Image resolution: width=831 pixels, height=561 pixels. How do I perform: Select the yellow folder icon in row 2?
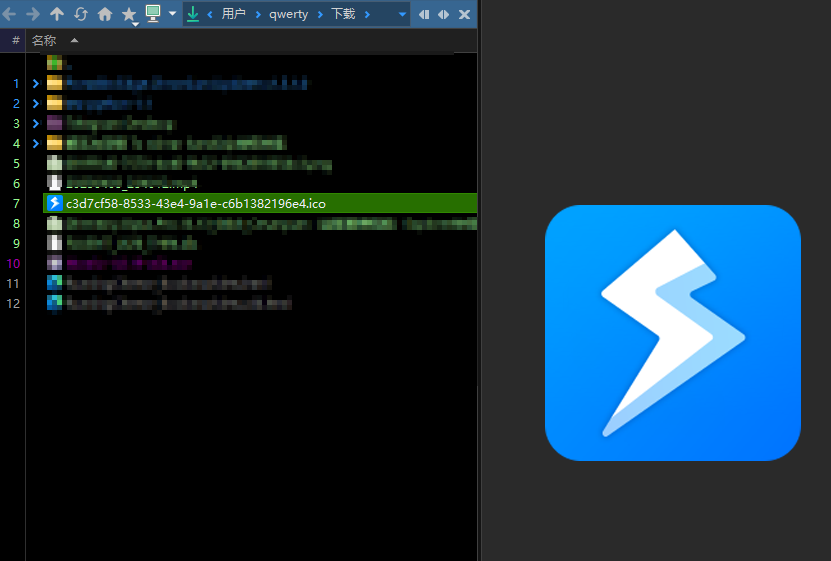[x=54, y=103]
